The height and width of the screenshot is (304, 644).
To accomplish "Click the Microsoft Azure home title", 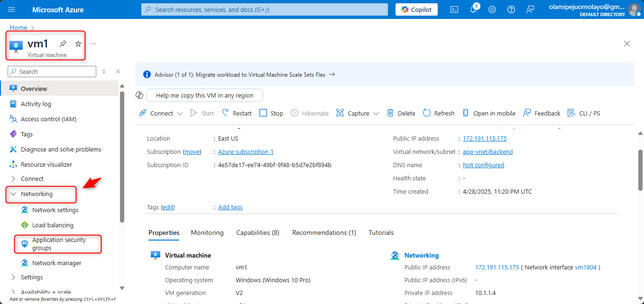I will click(58, 9).
